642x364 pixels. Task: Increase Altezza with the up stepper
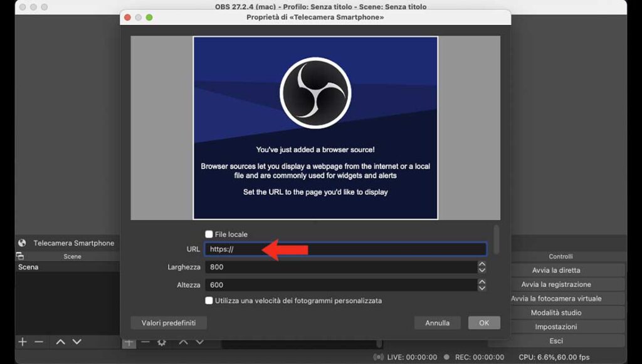[482, 282]
